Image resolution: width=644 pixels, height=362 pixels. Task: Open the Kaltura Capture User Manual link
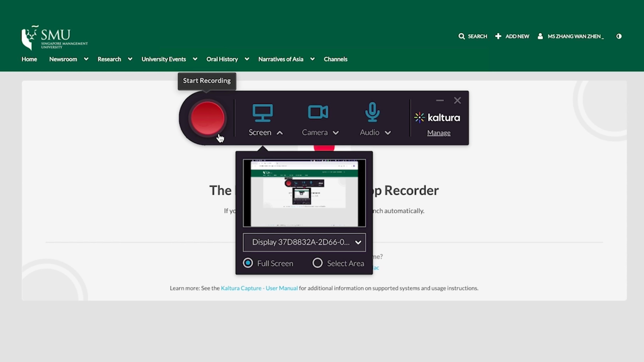(259, 288)
